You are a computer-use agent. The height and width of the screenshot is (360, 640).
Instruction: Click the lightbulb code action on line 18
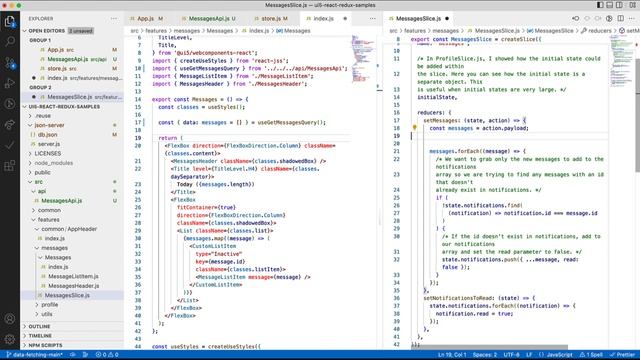[x=414, y=128]
